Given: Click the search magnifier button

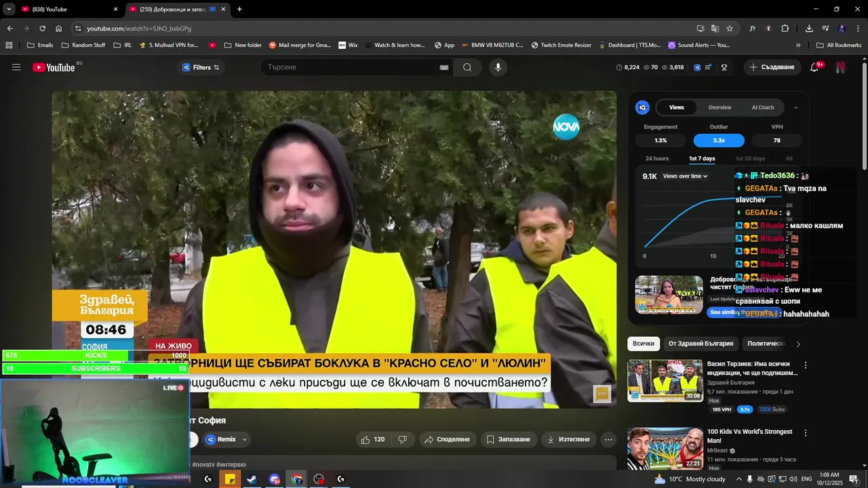Looking at the screenshot, I should tap(467, 67).
